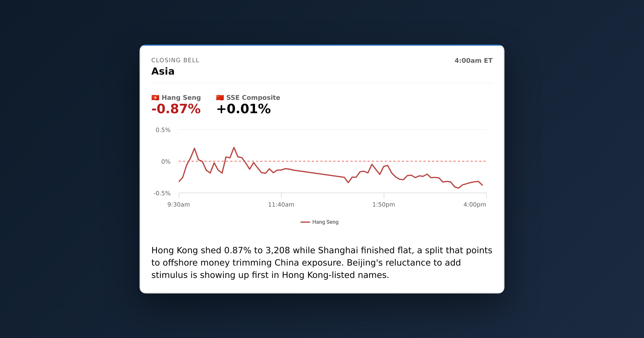
Task: Click the 0% y-axis label
Action: tap(166, 162)
